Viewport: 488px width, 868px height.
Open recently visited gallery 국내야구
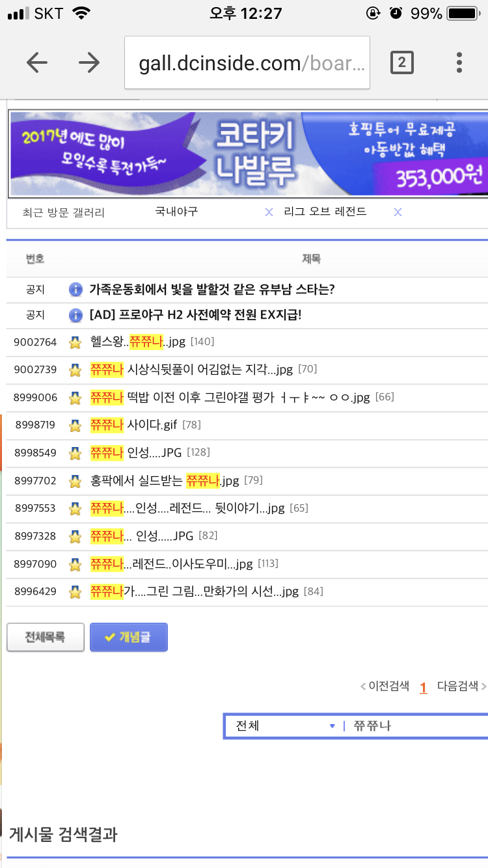176,212
